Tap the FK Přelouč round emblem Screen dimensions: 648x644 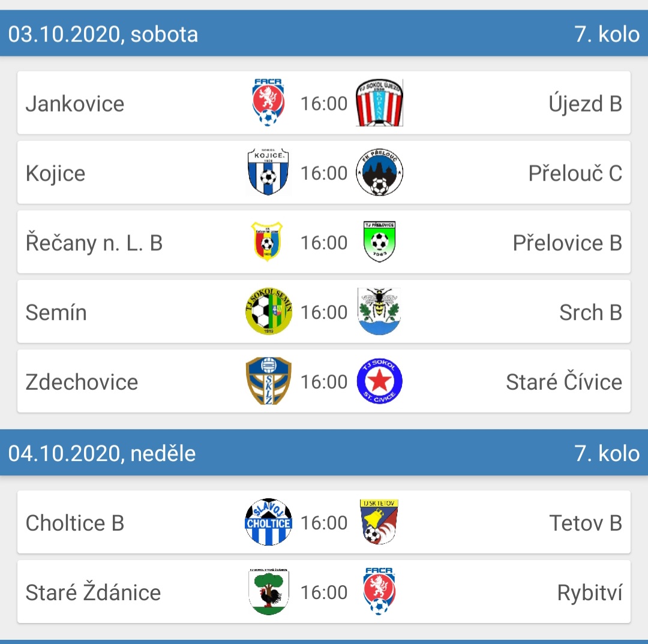tap(379, 172)
